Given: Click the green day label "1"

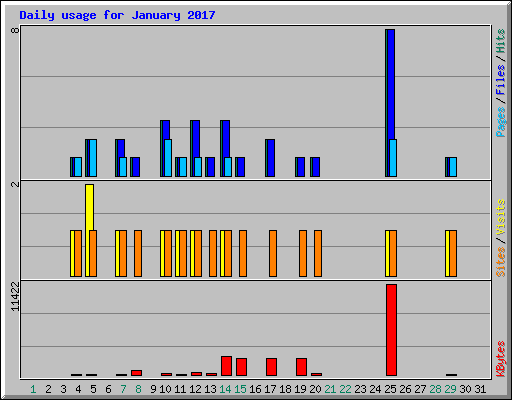Looking at the screenshot, I should 33,389.
